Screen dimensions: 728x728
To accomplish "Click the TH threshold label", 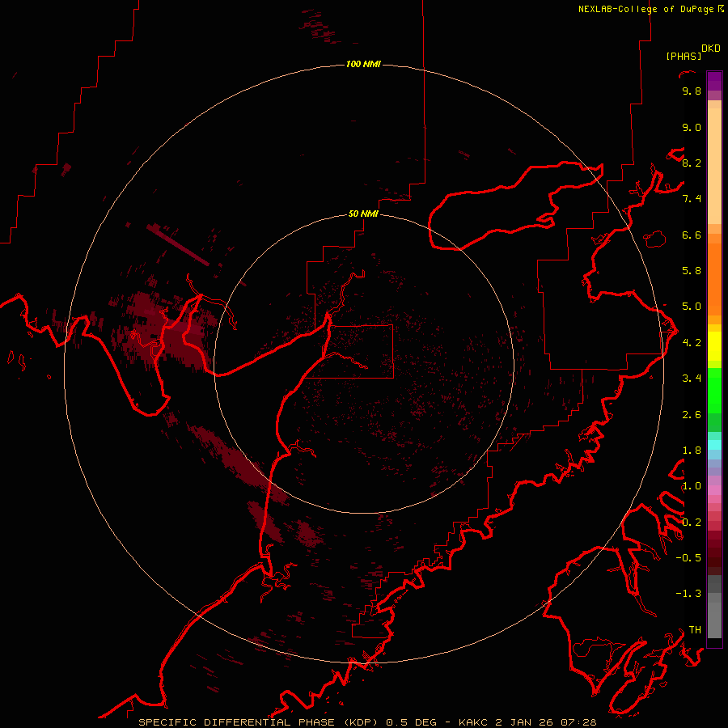I will pyautogui.click(x=695, y=630).
